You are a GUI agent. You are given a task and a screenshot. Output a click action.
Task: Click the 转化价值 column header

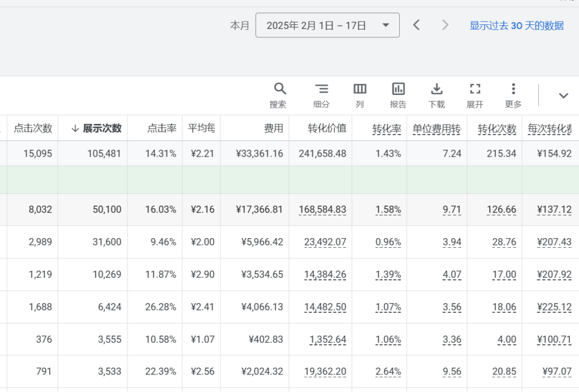coord(327,128)
